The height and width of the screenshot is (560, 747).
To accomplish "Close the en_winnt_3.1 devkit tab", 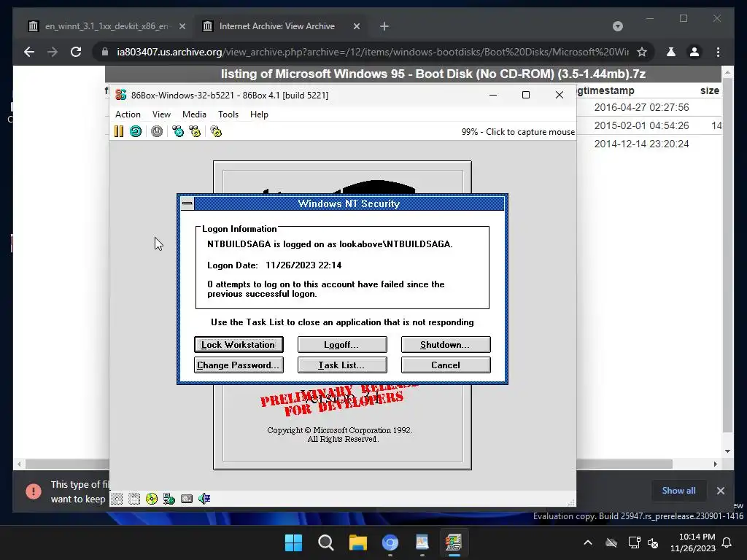I will pyautogui.click(x=182, y=26).
